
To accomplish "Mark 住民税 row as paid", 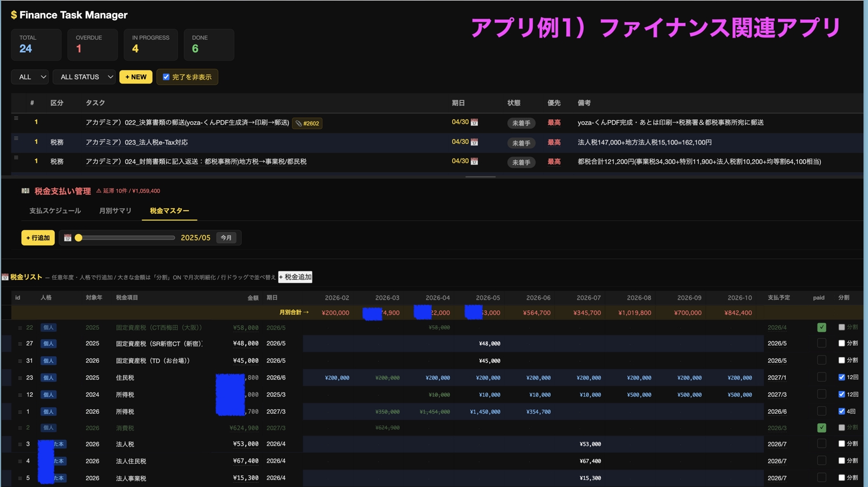I will (x=822, y=377).
